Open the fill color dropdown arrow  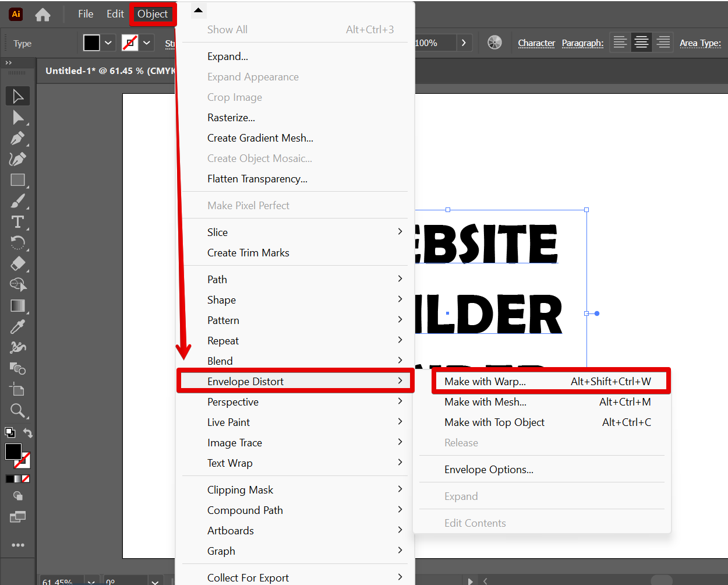[x=108, y=43]
